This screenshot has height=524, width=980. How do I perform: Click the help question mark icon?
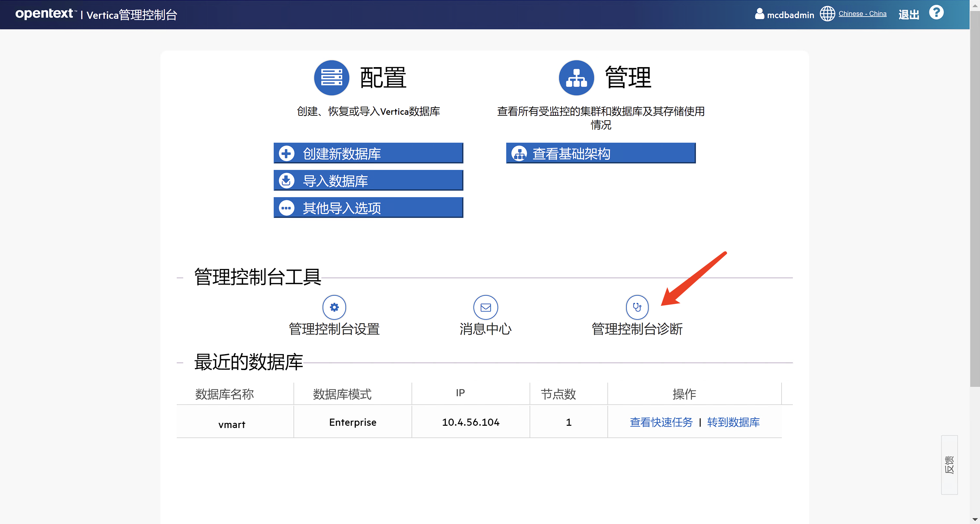click(x=936, y=13)
